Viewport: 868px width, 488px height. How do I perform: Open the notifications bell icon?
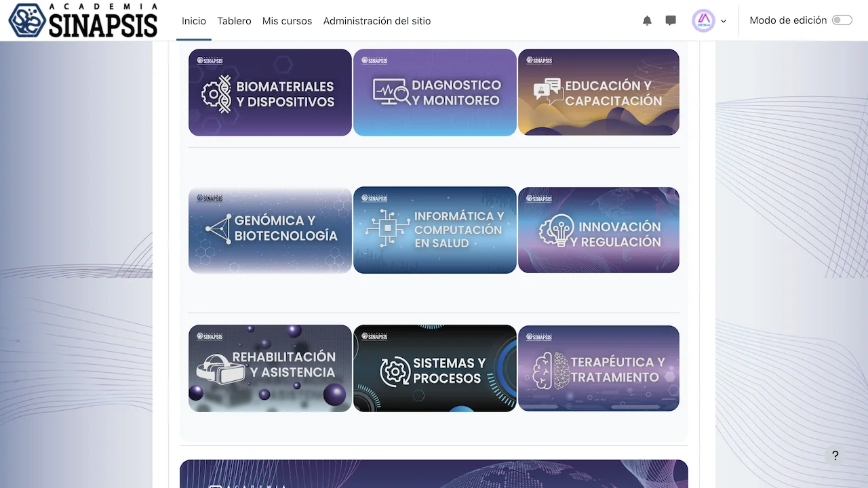[647, 21]
